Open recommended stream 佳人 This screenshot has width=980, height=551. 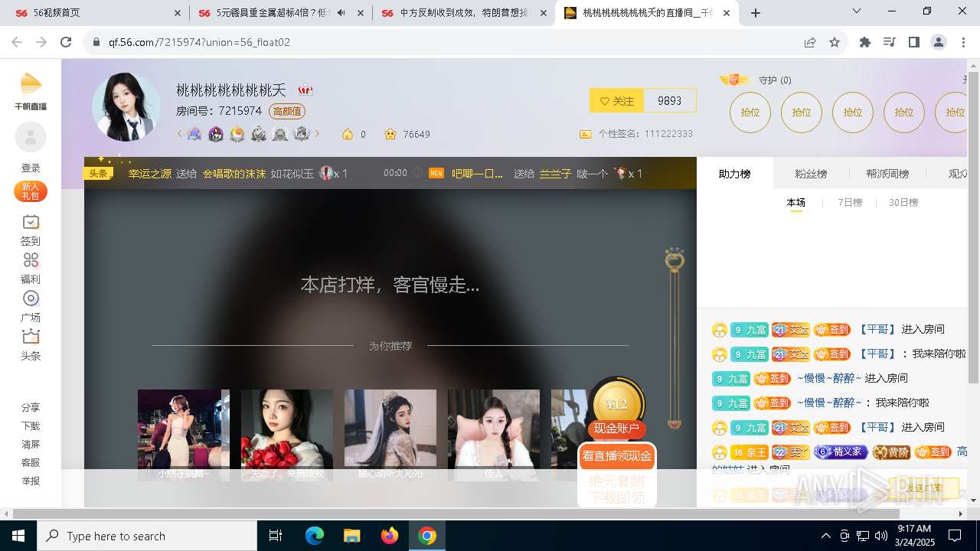(x=494, y=435)
